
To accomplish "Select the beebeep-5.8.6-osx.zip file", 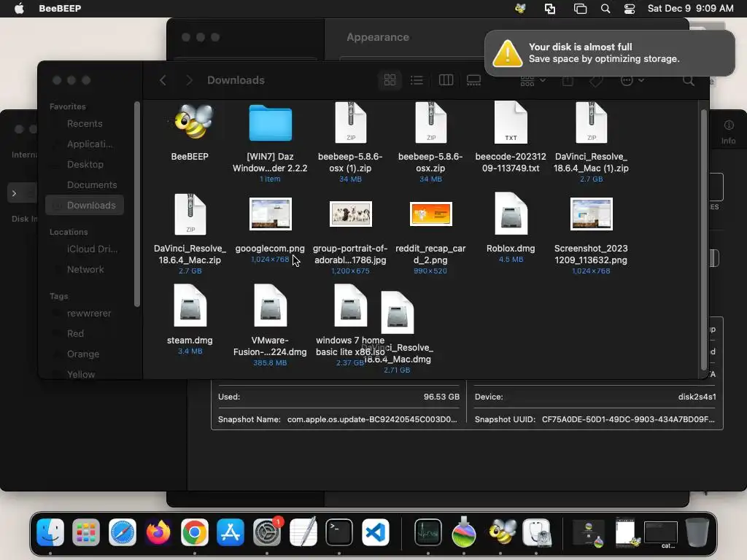I will click(x=430, y=122).
